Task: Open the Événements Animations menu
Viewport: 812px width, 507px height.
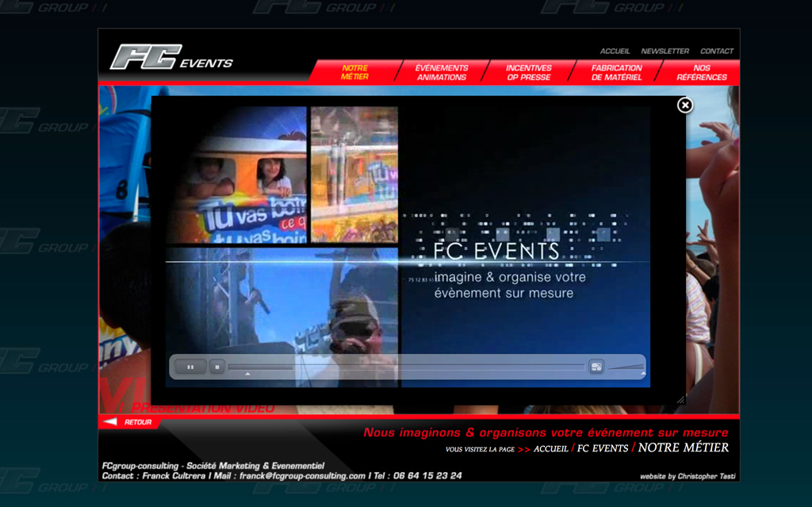Action: click(442, 72)
